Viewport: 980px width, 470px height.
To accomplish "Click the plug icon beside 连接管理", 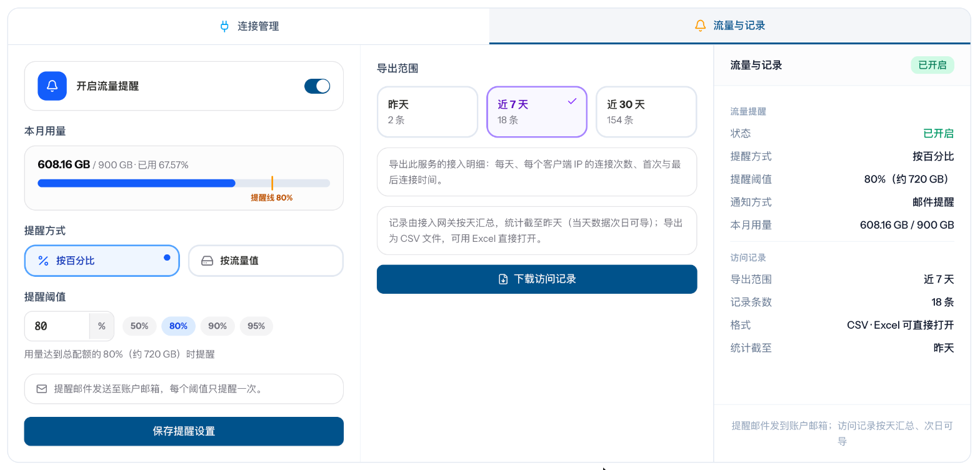I will click(225, 26).
